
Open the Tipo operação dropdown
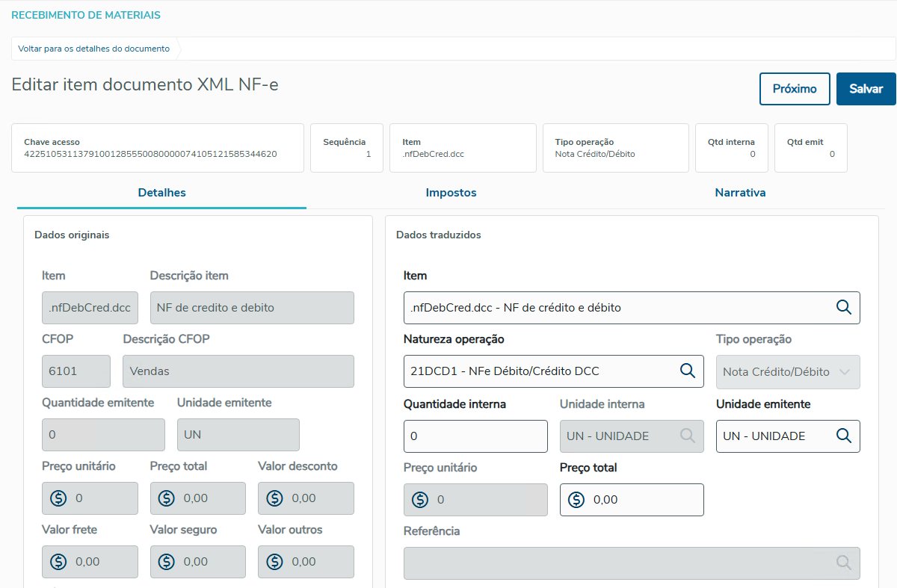point(788,371)
